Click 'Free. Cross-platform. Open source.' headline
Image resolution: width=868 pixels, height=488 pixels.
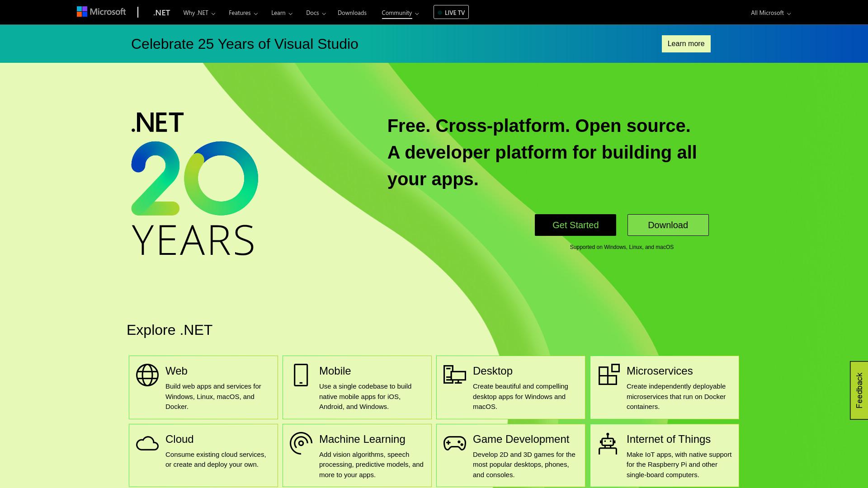point(539,126)
